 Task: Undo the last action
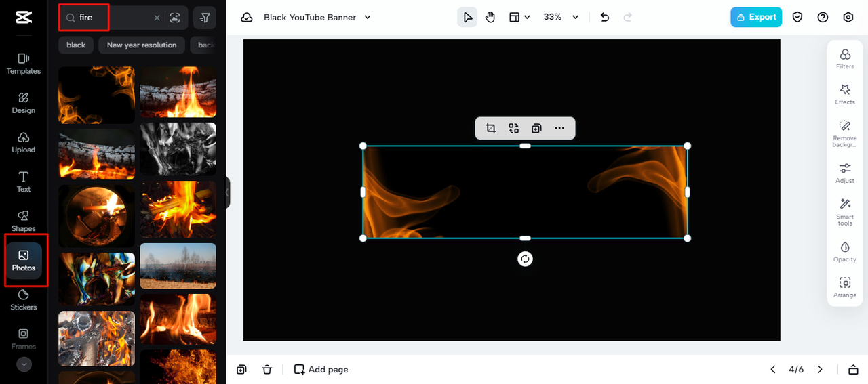pos(605,17)
